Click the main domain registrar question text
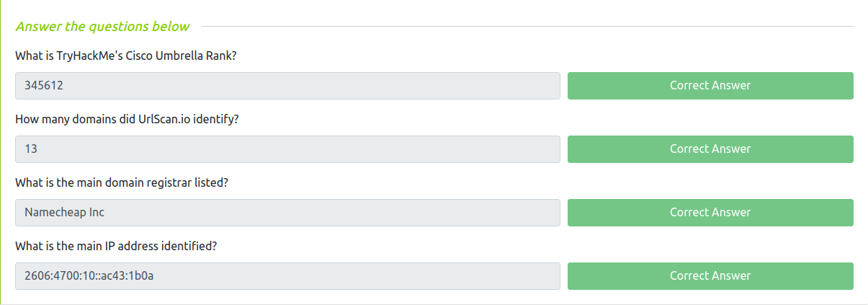 122,183
